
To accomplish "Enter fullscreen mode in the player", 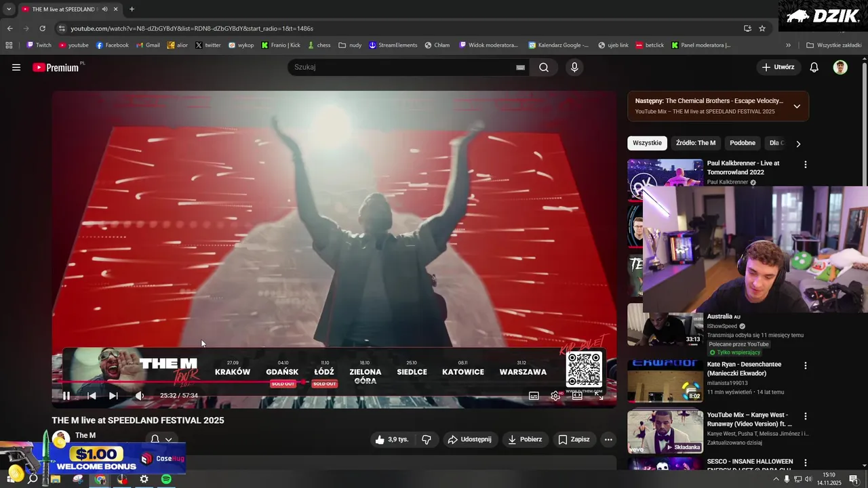I will 599,396.
